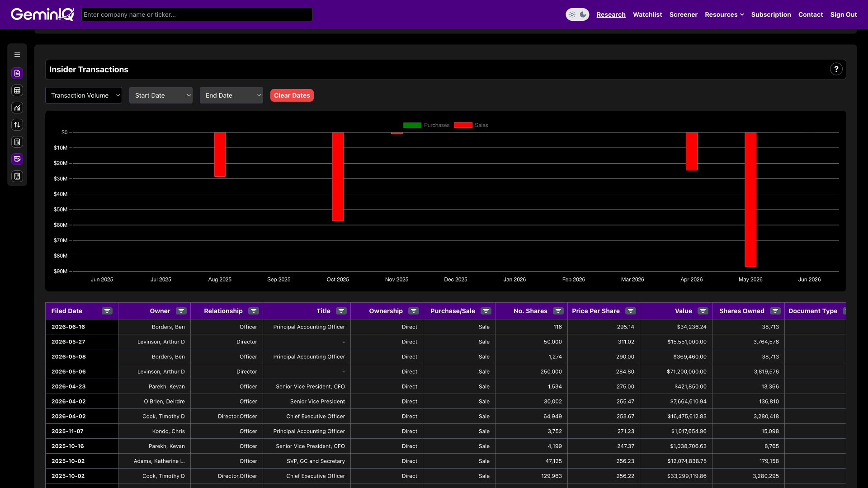
Task: Toggle the light/dark theme switch
Action: point(577,14)
